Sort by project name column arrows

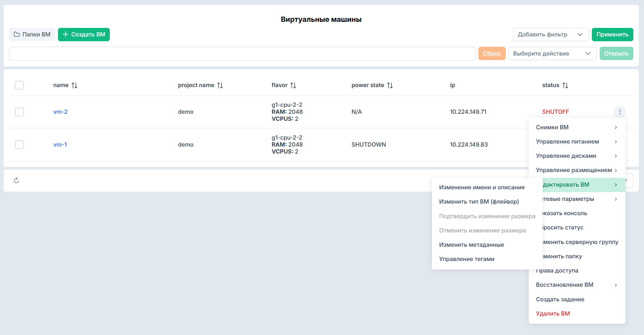[220, 85]
